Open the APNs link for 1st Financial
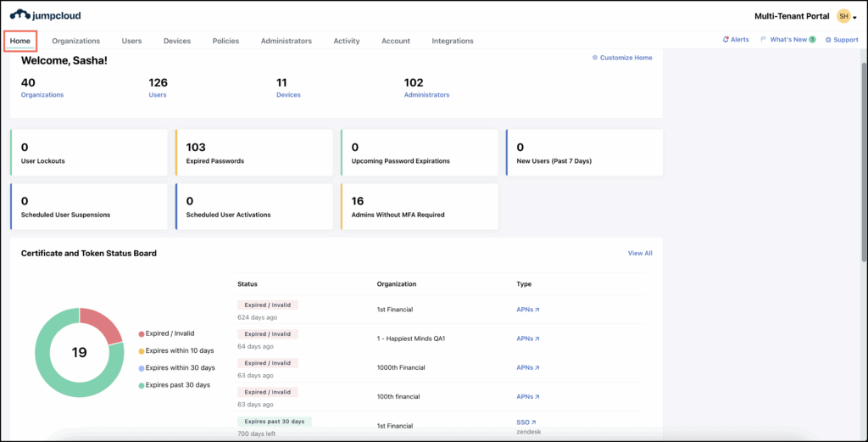The image size is (868, 442). (527, 310)
